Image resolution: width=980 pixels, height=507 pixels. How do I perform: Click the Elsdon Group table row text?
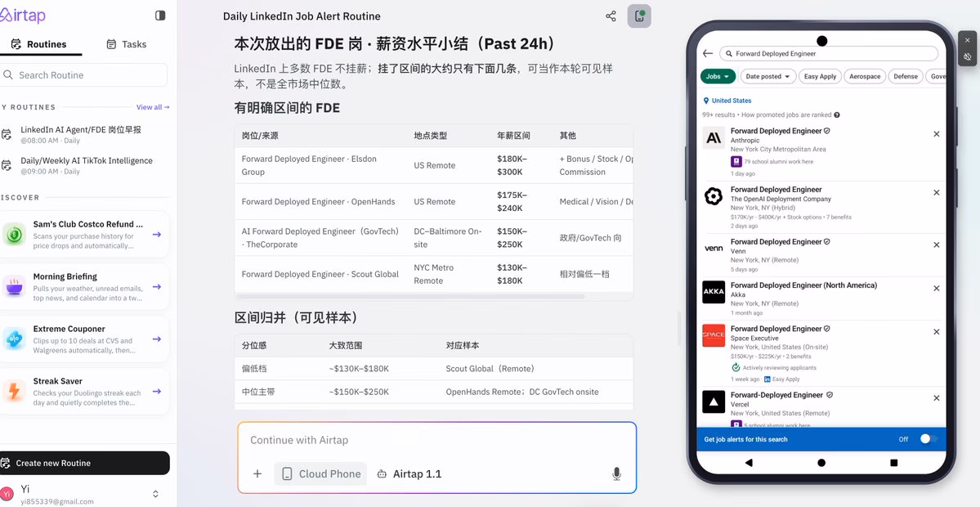pos(310,165)
